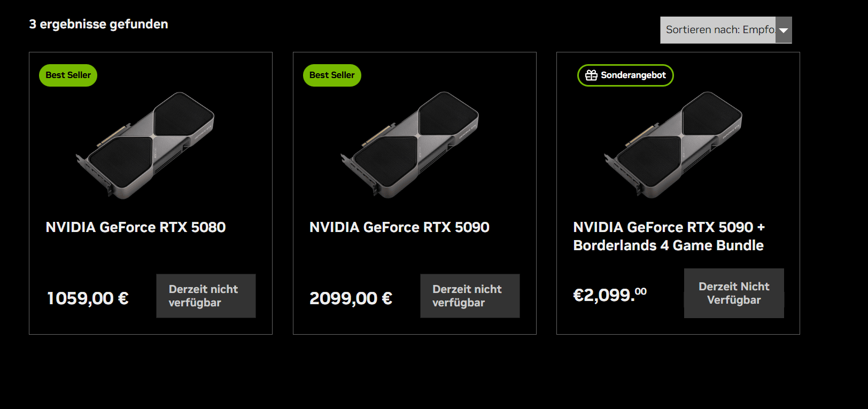Open the RTX 5090 + Borderlands 4 Game Bundle title
The width and height of the screenshot is (868, 409).
pyautogui.click(x=669, y=236)
